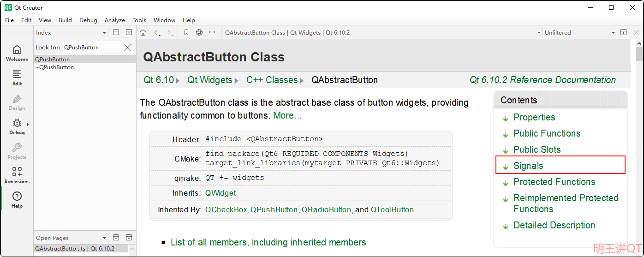This screenshot has width=644, height=257.
Task: Click the help page vertical scrollbar thumb
Action: (x=639, y=54)
